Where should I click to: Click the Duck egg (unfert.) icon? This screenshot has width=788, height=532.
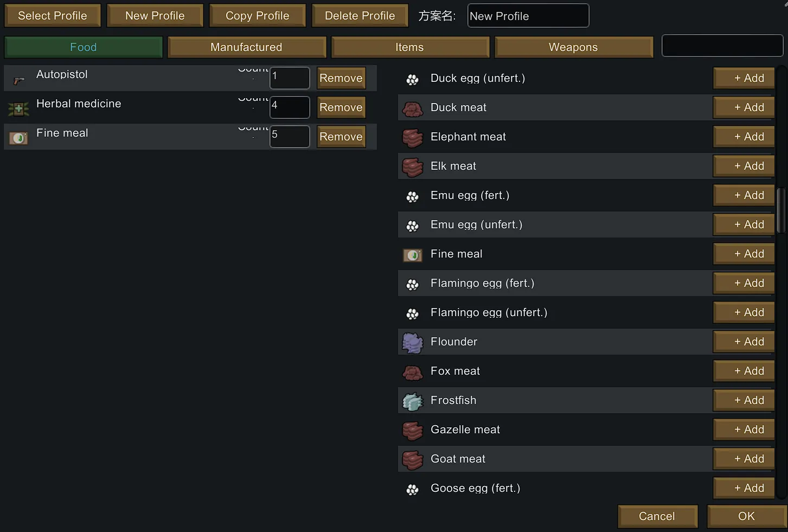pos(413,80)
